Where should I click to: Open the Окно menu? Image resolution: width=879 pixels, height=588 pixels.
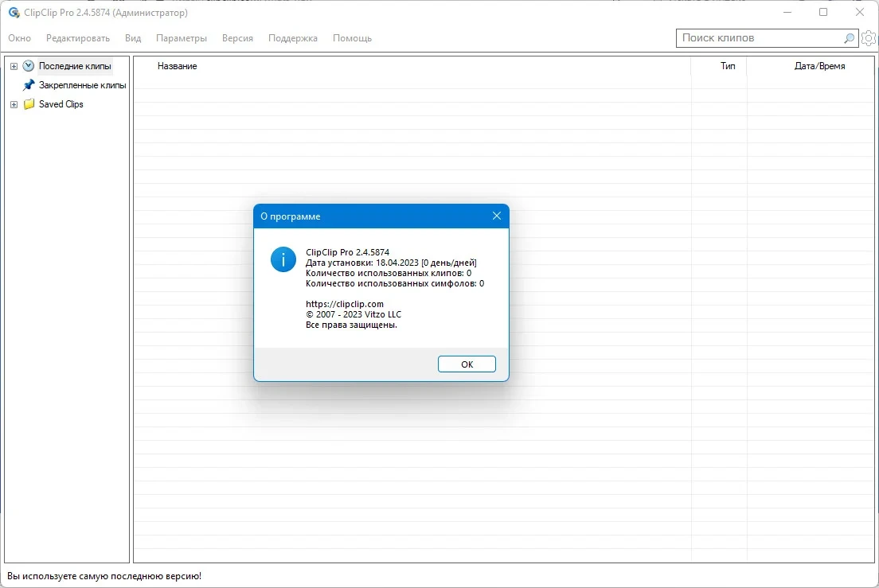tap(20, 38)
